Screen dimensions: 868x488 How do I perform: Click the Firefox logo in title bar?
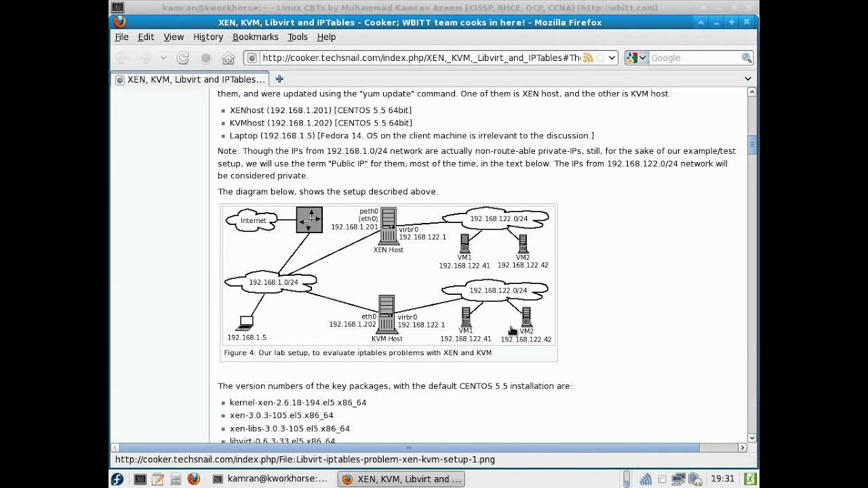click(119, 22)
